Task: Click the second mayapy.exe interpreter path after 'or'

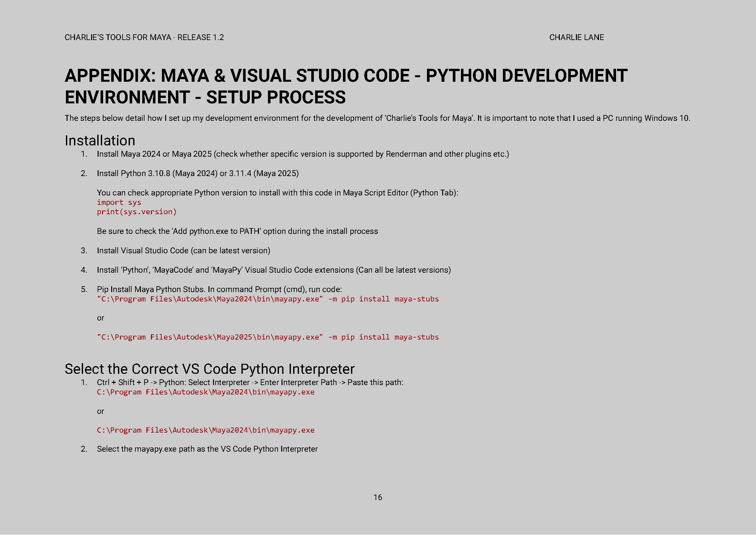Action: (206, 430)
